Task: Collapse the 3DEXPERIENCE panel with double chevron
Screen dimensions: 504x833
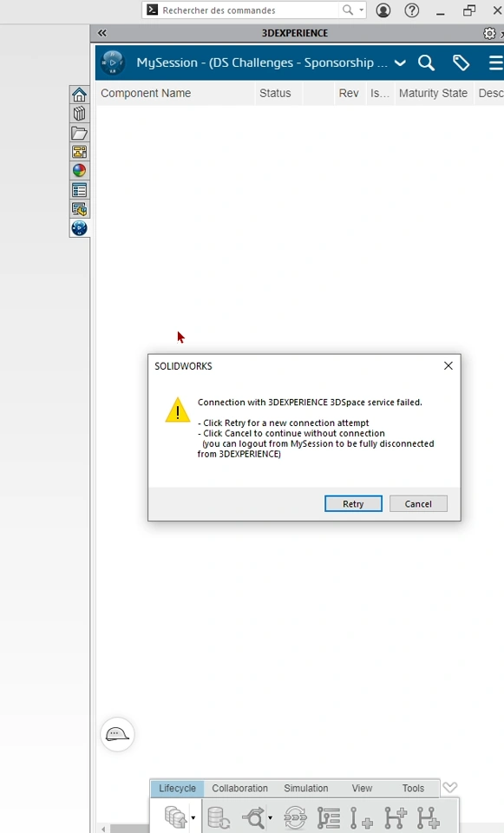Action: [x=102, y=33]
